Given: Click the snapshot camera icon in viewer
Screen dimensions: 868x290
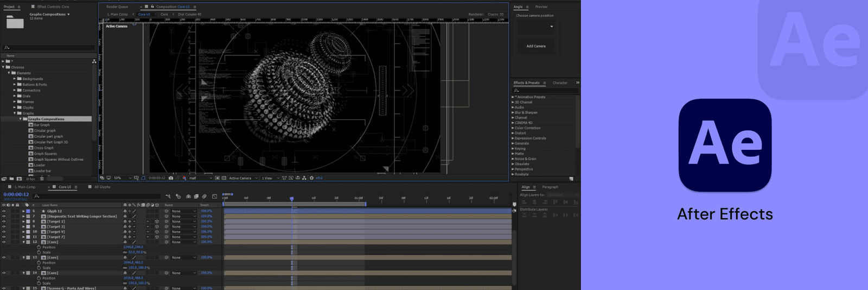Looking at the screenshot, I should pos(171,178).
